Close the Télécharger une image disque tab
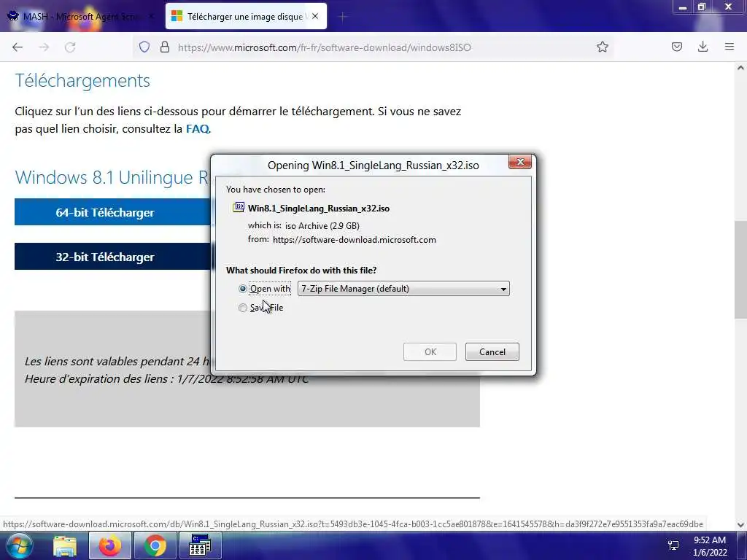747x560 pixels. coord(315,16)
